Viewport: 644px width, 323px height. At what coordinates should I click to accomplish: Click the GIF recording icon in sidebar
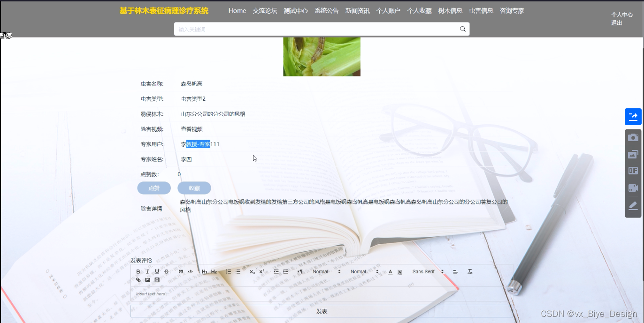point(633,171)
